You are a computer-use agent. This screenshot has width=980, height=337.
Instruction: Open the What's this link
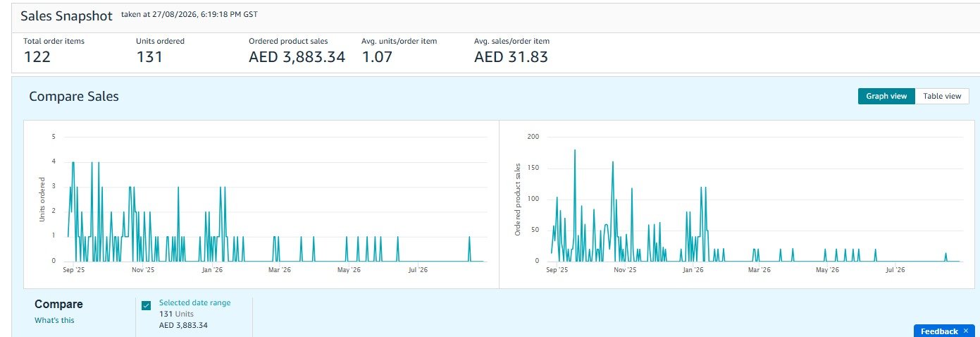[x=54, y=320]
